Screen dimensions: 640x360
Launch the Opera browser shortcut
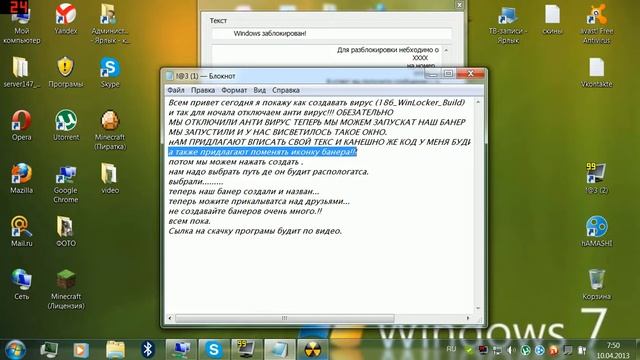21,125
